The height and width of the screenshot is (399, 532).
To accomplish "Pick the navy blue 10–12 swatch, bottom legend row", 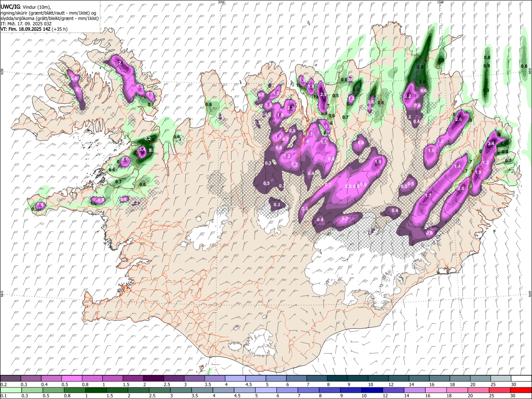I will pyautogui.click(x=372, y=390).
